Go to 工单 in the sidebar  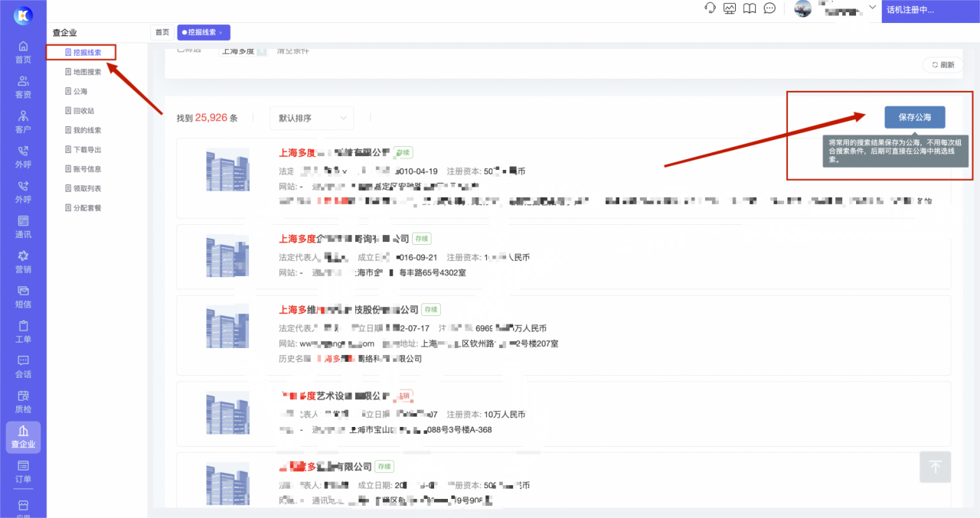coord(23,332)
